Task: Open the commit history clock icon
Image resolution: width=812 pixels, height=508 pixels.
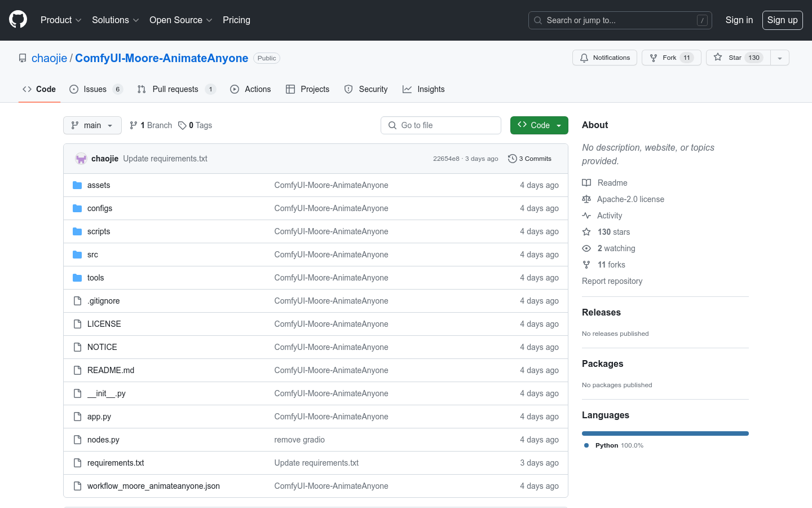Action: click(512, 159)
